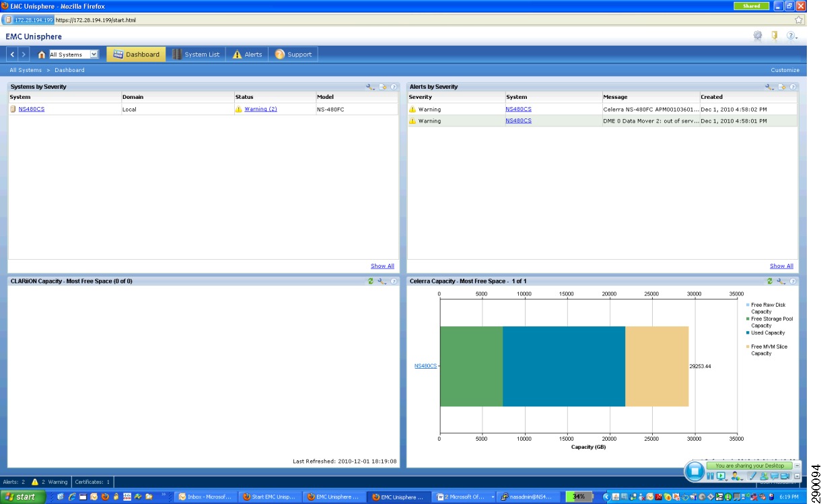This screenshot has width=821, height=504.
Task: Click the 2 Warning status bar indicator
Action: [50, 482]
